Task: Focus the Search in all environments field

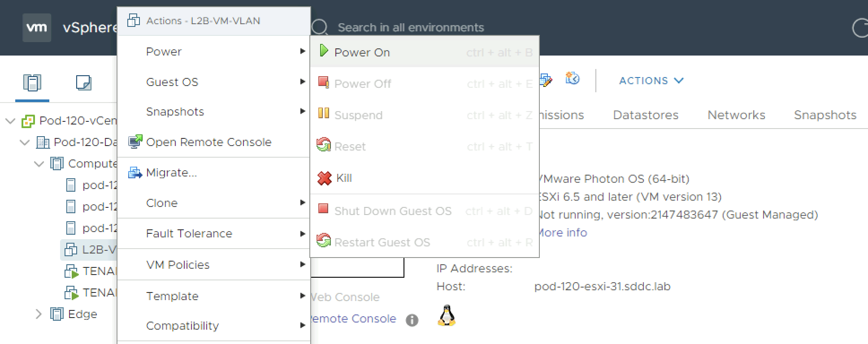Action: click(411, 27)
